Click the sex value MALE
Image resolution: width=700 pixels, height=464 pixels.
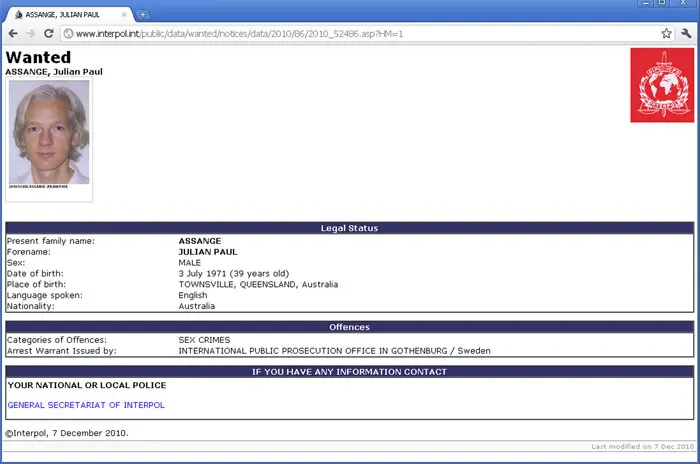tap(190, 263)
